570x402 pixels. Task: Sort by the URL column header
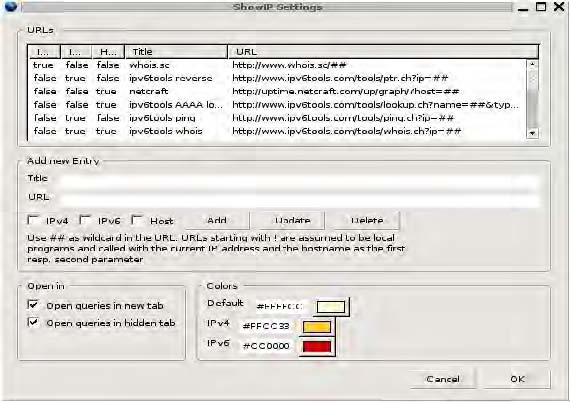(384, 52)
